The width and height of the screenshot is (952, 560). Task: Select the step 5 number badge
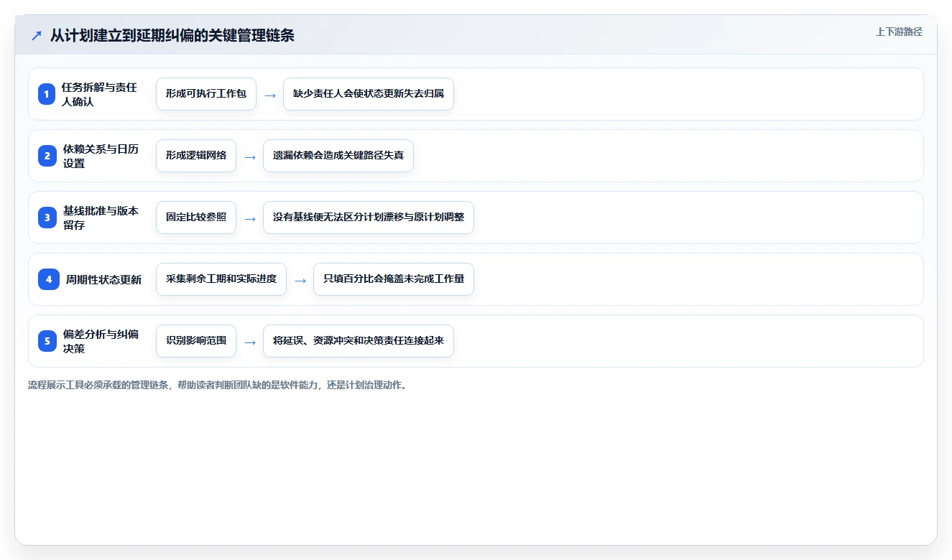tap(47, 341)
